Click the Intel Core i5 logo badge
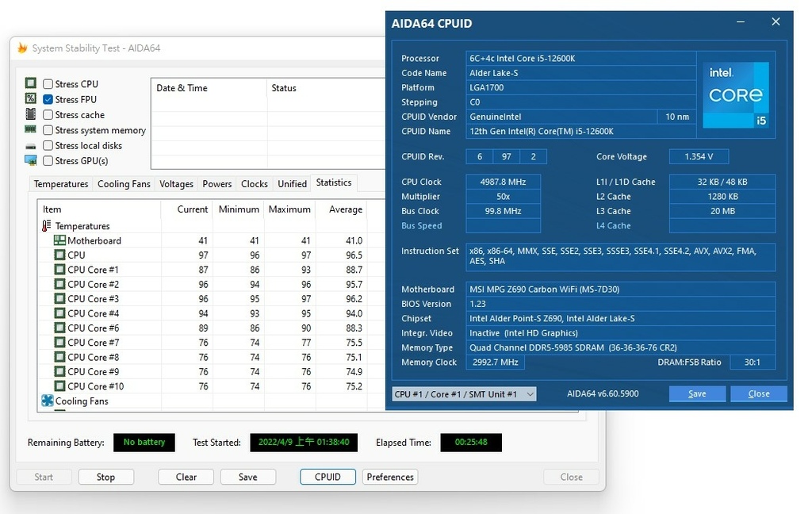 (x=735, y=95)
